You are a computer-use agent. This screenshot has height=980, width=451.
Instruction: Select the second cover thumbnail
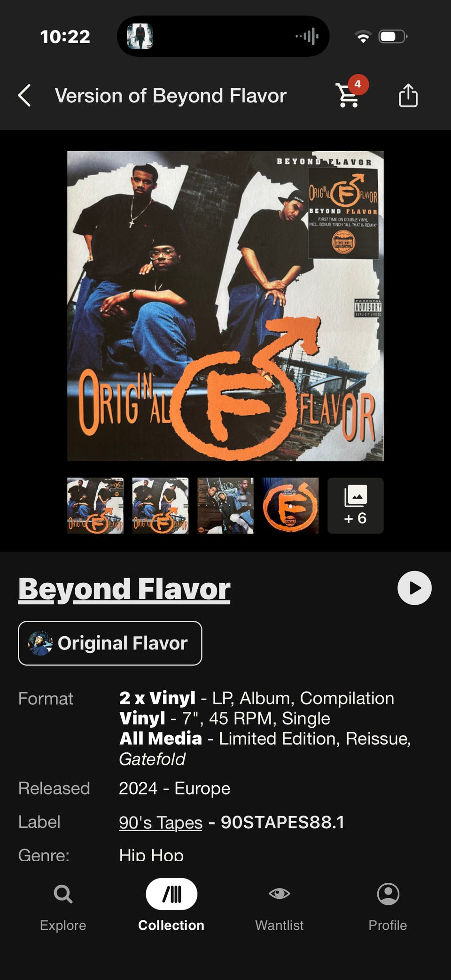point(160,506)
